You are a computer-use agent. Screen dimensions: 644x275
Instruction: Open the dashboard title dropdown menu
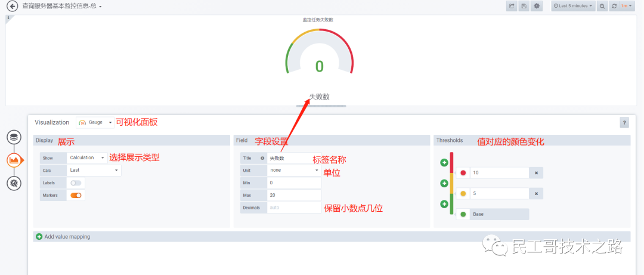tap(62, 6)
